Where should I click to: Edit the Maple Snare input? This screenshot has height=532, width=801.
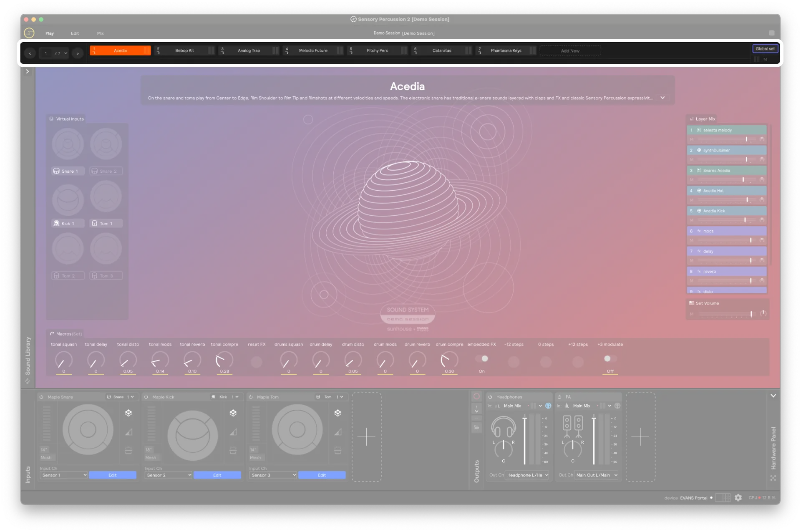click(x=113, y=475)
